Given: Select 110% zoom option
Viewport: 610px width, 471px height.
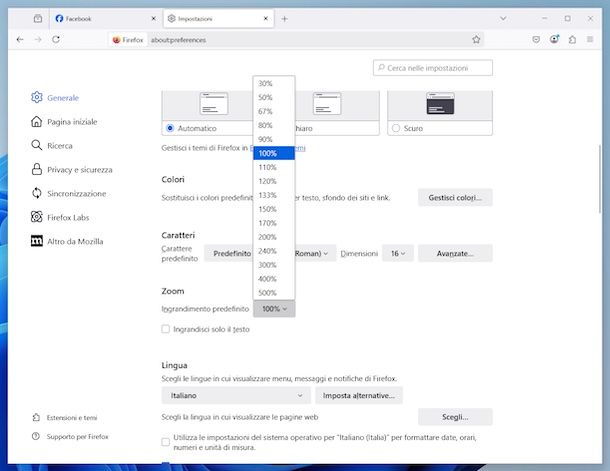Looking at the screenshot, I should click(x=274, y=167).
